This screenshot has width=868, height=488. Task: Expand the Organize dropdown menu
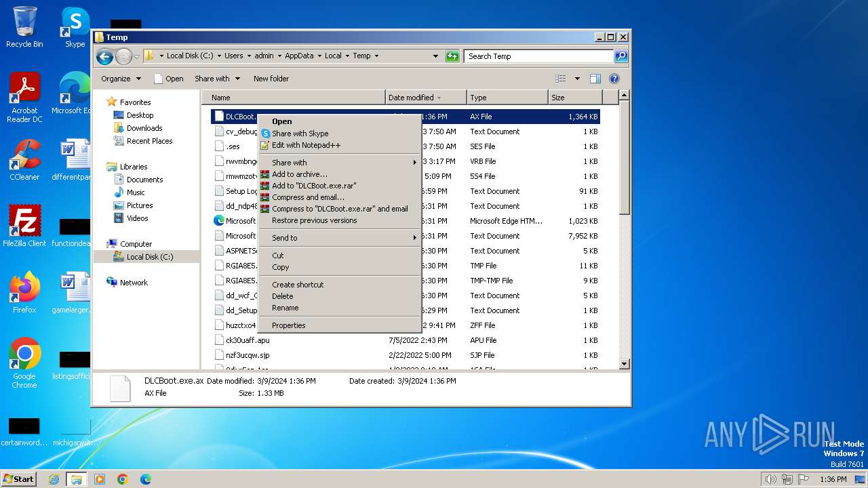(x=121, y=79)
